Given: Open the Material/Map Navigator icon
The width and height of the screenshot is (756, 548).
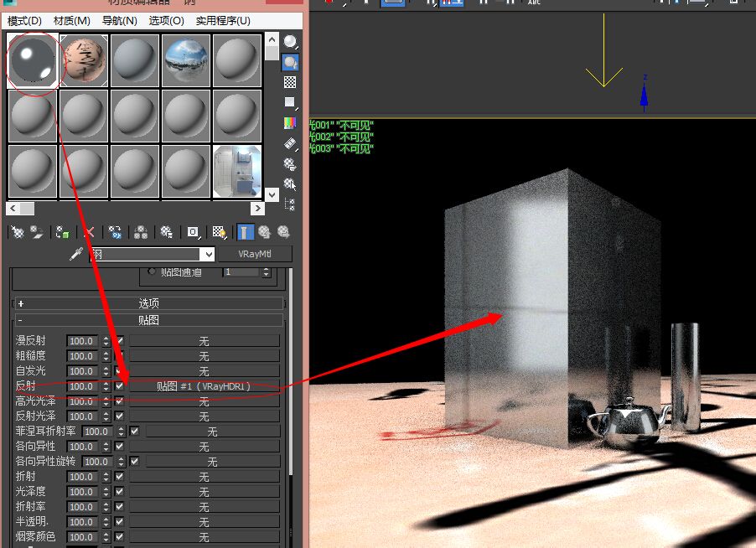Looking at the screenshot, I should coord(290,204).
